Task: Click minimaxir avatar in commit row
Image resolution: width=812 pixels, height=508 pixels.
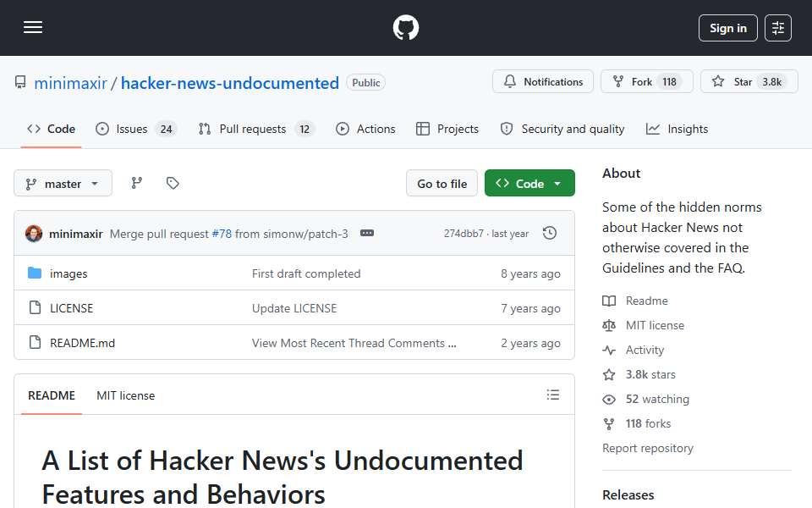Action: click(x=34, y=234)
